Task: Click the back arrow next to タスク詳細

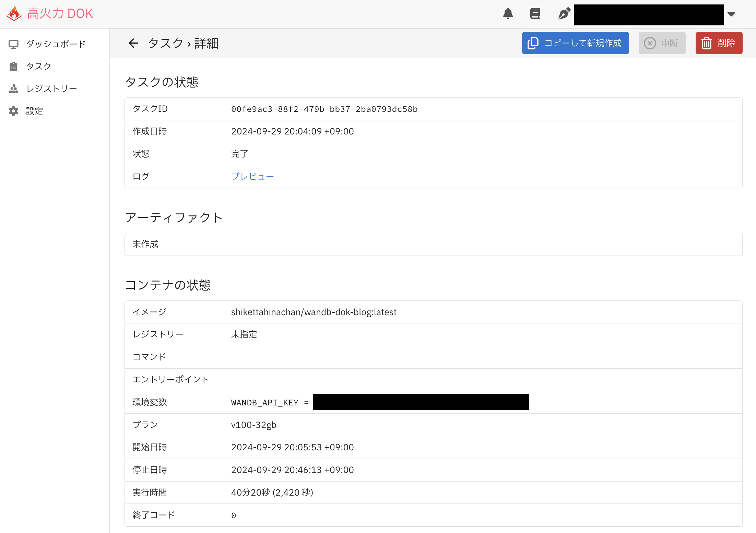Action: 133,43
